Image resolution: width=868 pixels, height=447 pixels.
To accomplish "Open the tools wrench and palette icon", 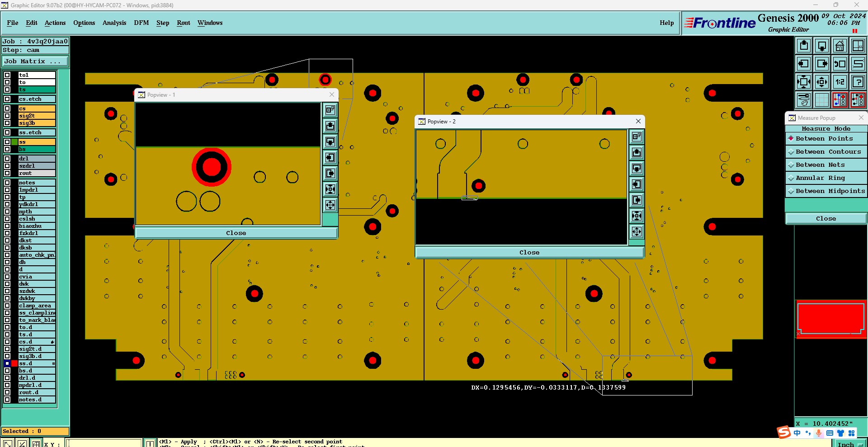I will pyautogui.click(x=804, y=100).
